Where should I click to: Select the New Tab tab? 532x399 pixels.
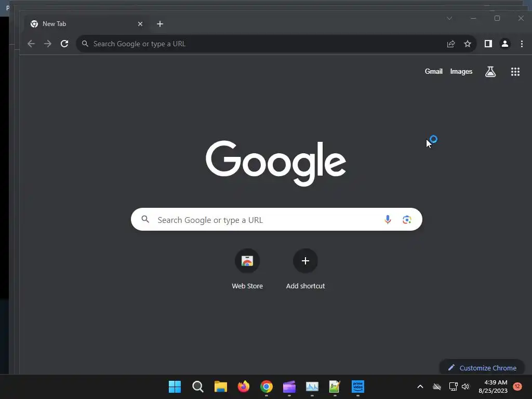click(x=84, y=24)
